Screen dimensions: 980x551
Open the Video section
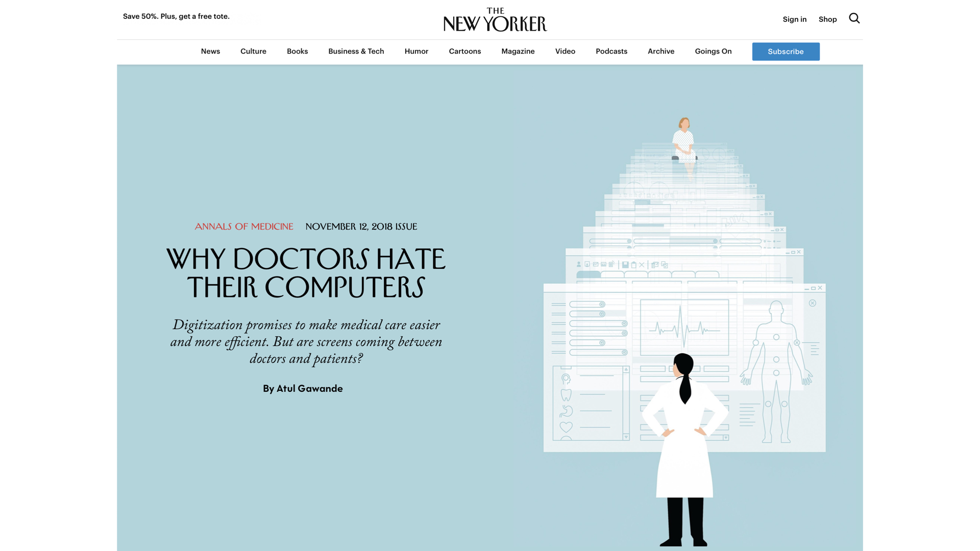[565, 51]
